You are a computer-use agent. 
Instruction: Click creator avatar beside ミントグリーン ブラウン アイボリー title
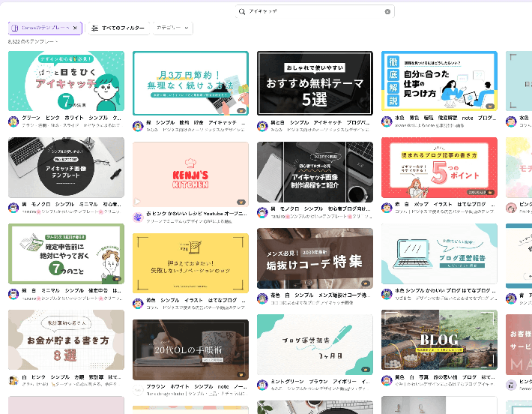[262, 385]
